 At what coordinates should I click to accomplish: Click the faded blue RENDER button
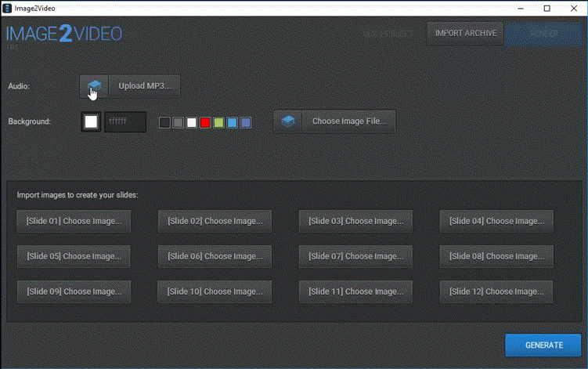point(543,34)
